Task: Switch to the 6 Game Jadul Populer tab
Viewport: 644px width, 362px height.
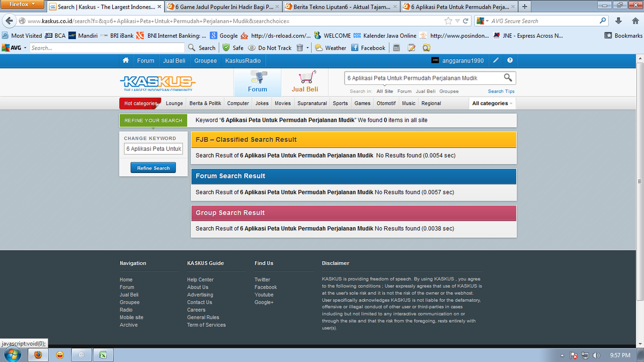Action: click(222, 7)
